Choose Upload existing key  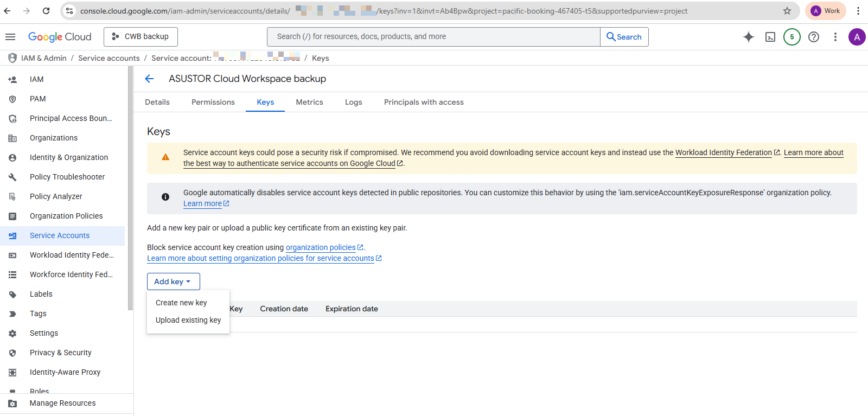tap(188, 320)
